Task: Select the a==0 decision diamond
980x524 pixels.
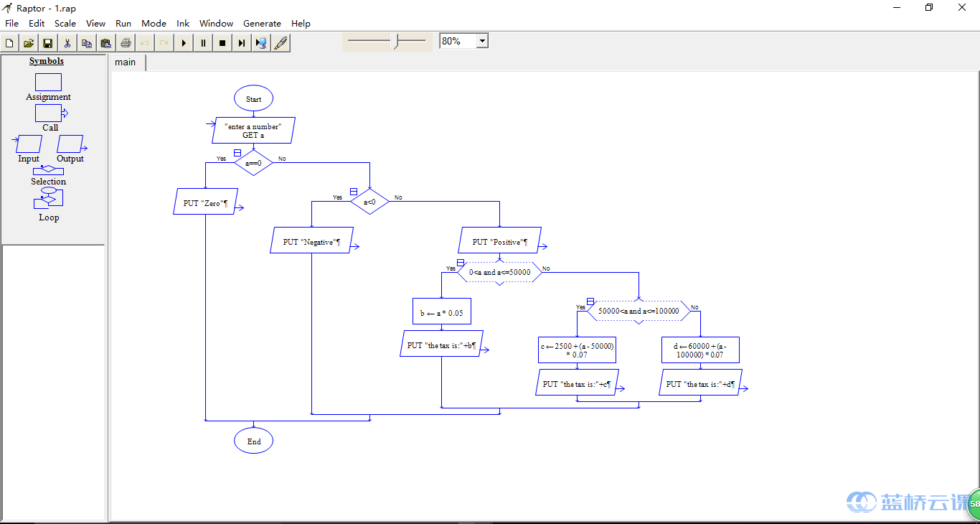Action: [x=253, y=163]
